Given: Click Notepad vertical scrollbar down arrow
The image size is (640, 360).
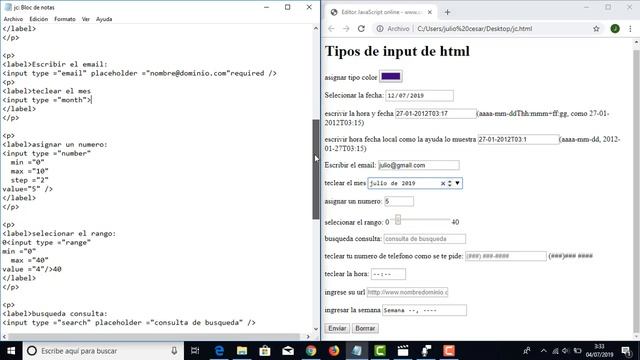Looking at the screenshot, I should pyautogui.click(x=316, y=329).
